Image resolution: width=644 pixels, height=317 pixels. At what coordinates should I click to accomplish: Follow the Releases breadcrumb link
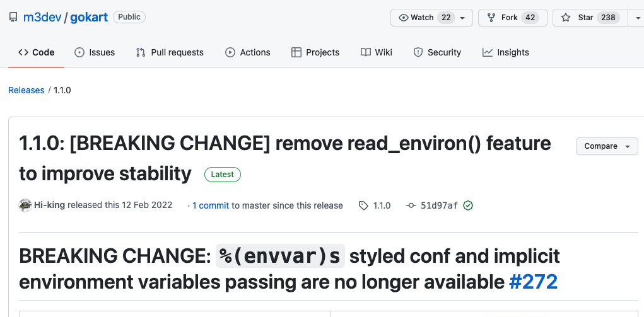tap(26, 90)
